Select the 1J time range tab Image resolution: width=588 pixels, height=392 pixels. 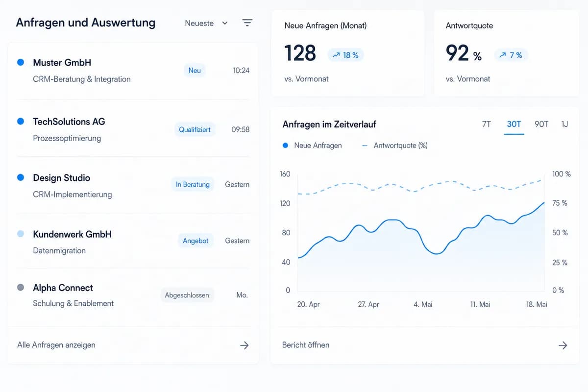564,124
